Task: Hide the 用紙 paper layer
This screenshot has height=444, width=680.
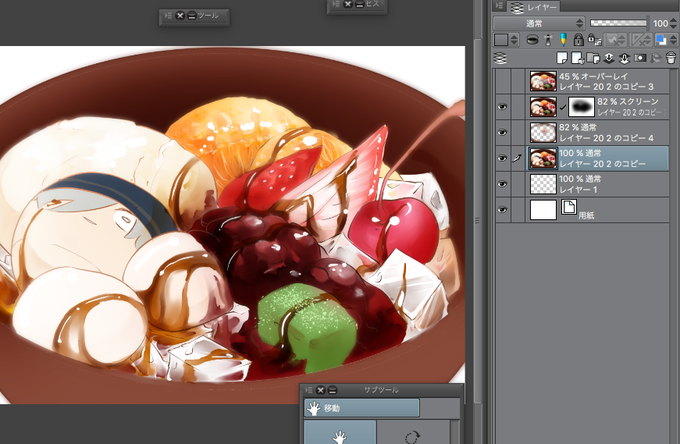Action: (502, 210)
